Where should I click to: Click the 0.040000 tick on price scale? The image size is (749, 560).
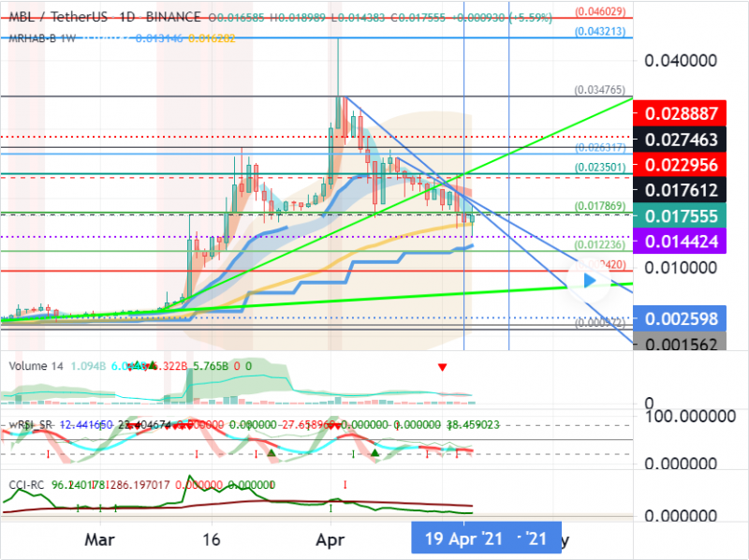click(x=682, y=61)
